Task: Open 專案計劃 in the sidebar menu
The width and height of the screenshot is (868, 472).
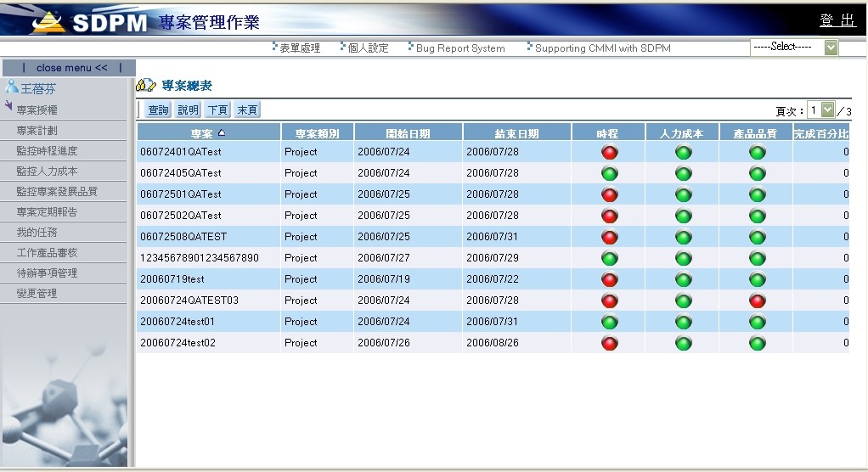Action: click(x=37, y=131)
